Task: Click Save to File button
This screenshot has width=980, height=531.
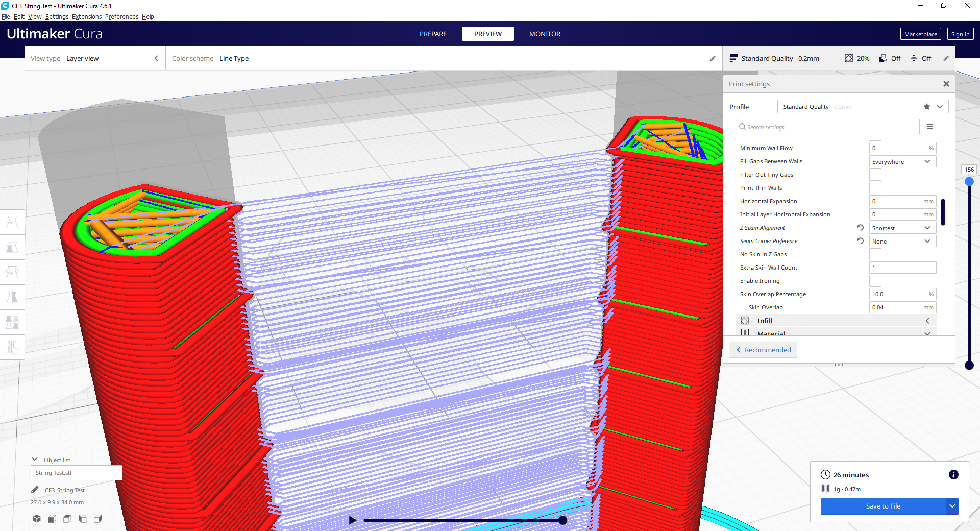Action: [883, 506]
